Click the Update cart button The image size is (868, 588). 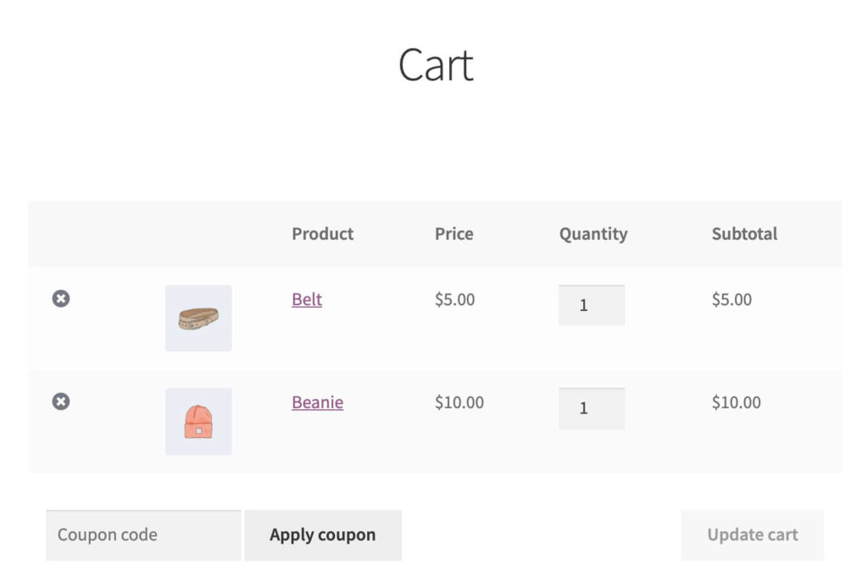(x=753, y=535)
